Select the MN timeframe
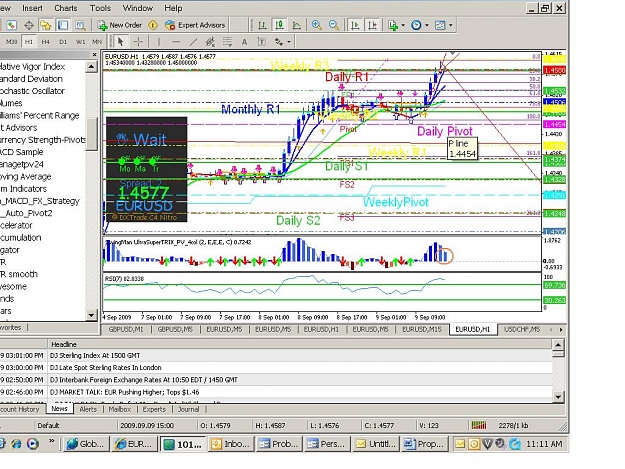Image resolution: width=625 pixels, height=469 pixels. coord(97,41)
